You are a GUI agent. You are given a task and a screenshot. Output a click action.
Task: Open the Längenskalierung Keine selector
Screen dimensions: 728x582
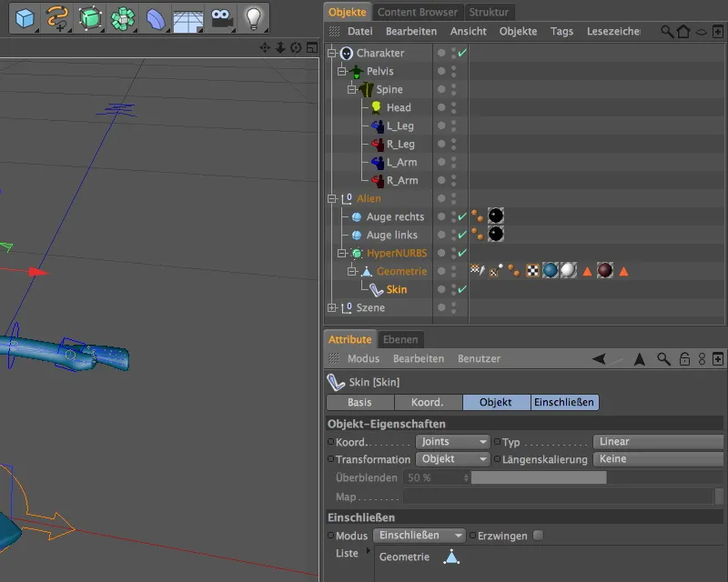(x=658, y=459)
